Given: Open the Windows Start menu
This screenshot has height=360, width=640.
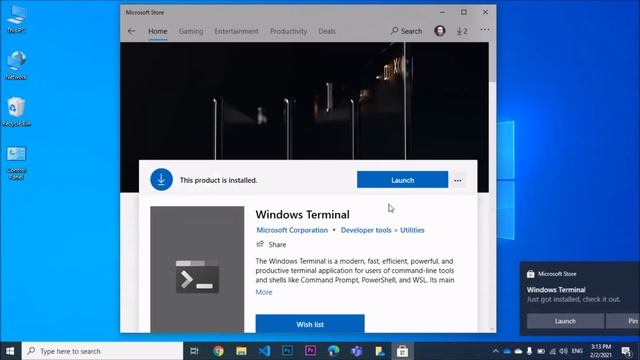Looking at the screenshot, I should pos(10,351).
